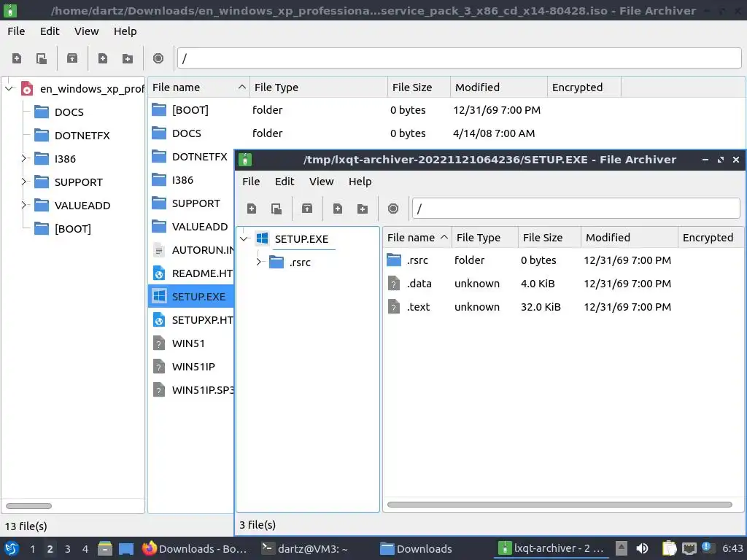Select DOCS folder in left tree
The height and width of the screenshot is (560, 747).
pos(69,112)
